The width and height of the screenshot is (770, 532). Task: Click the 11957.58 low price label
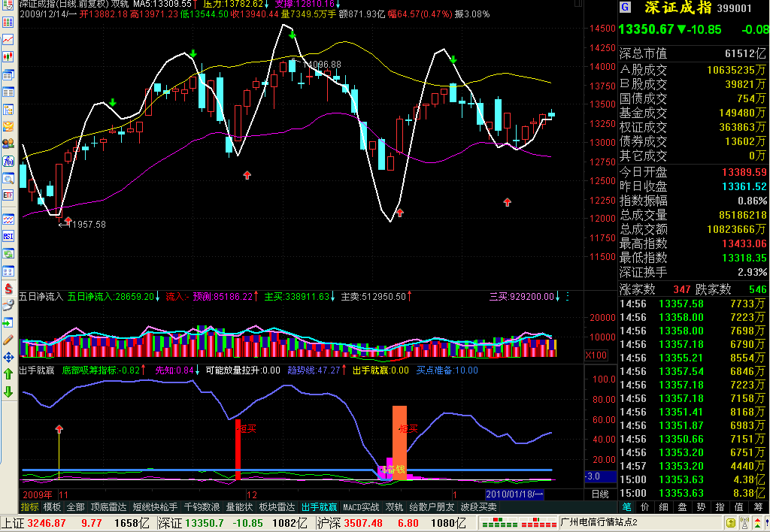click(x=86, y=224)
